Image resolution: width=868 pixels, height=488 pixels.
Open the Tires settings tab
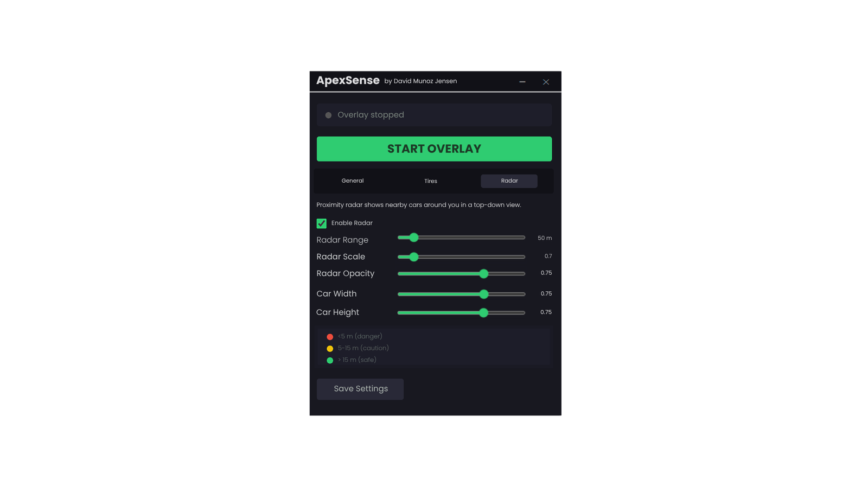click(x=430, y=181)
